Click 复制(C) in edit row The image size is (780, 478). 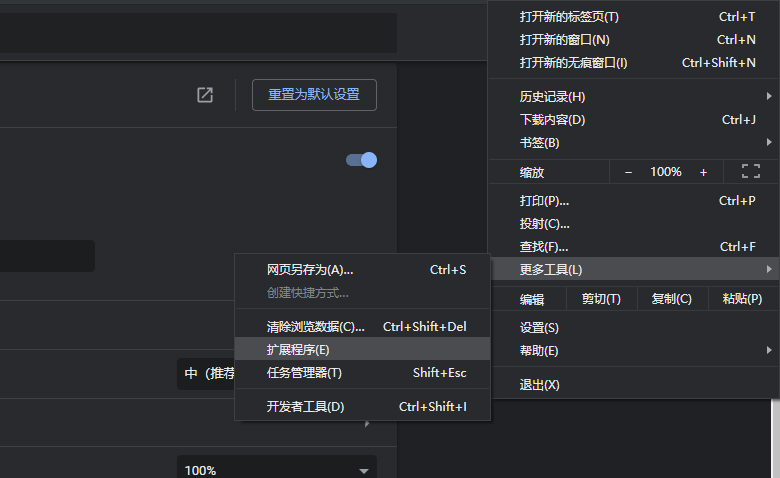(x=672, y=299)
